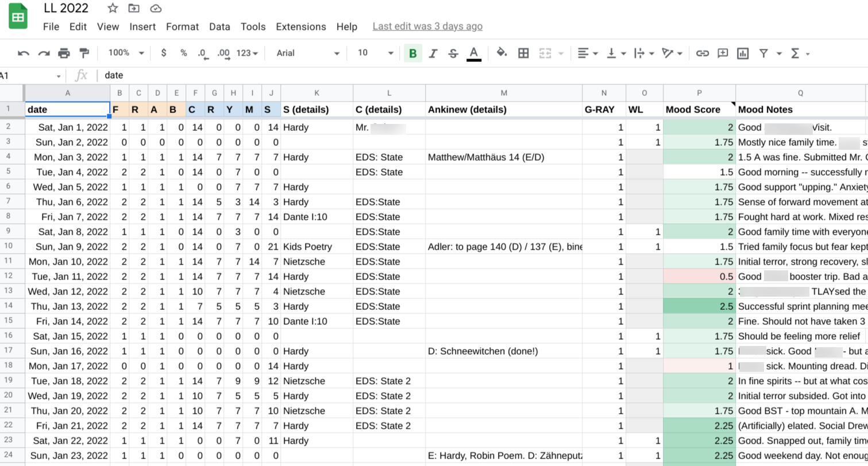This screenshot has height=466, width=868.
Task: Open the Arial font dropdown
Action: [308, 53]
